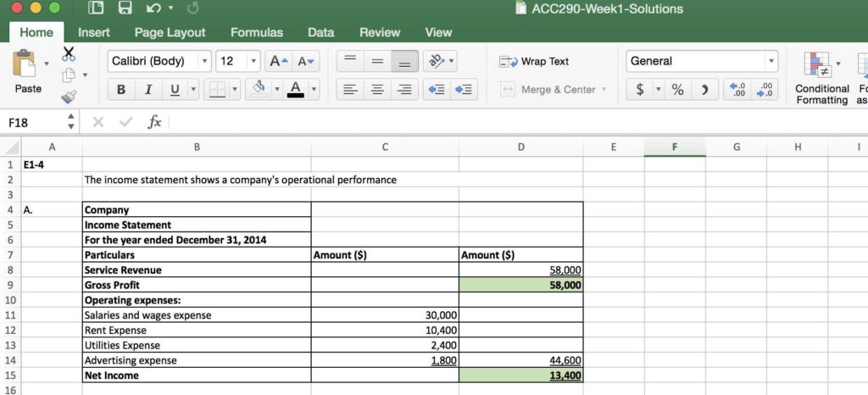
Task: Open the Page Layout tab
Action: (x=170, y=32)
